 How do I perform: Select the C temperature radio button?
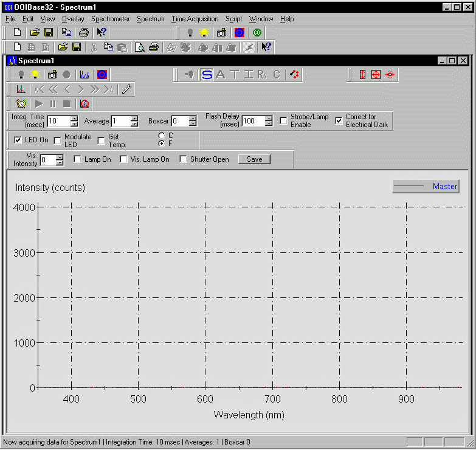pos(162,135)
